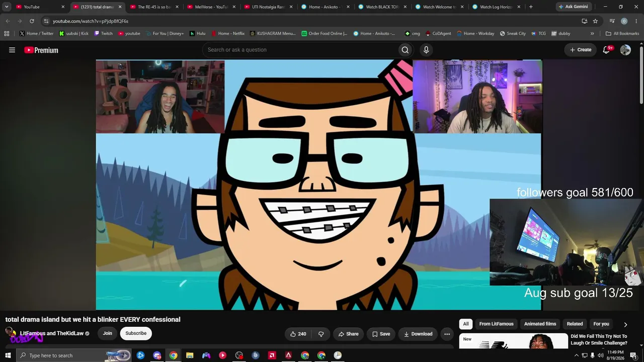Start voice search with the microphone
This screenshot has width=644, height=362.
pyautogui.click(x=426, y=50)
